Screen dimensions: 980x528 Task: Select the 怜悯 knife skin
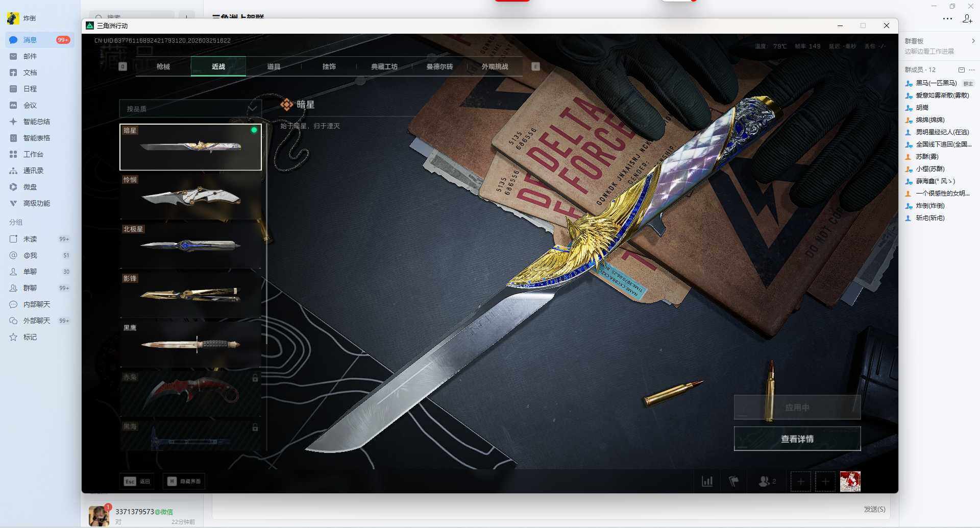coord(190,197)
